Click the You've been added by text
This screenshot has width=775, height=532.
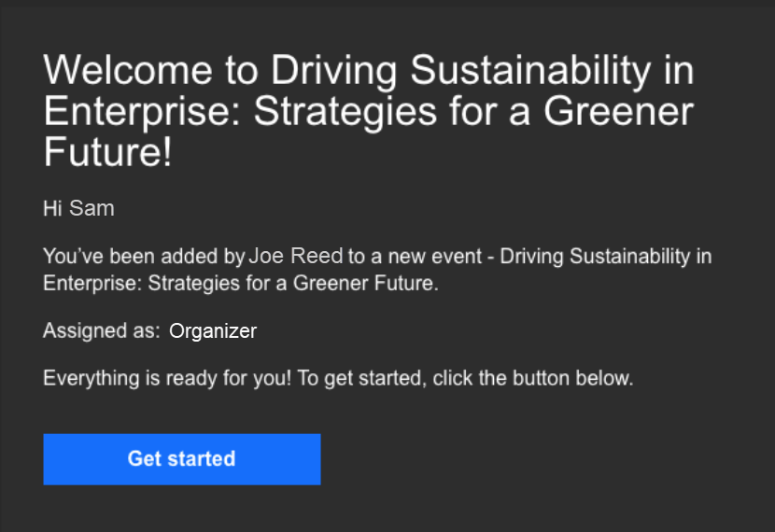point(144,256)
